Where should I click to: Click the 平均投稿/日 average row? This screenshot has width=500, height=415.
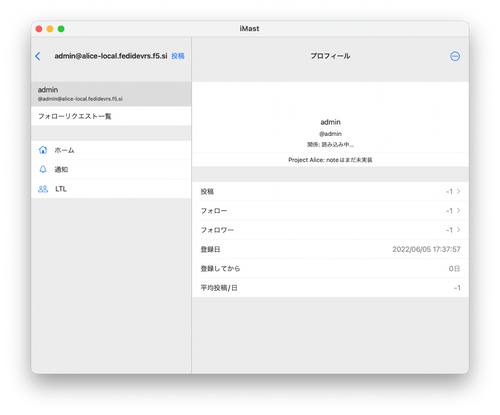330,288
